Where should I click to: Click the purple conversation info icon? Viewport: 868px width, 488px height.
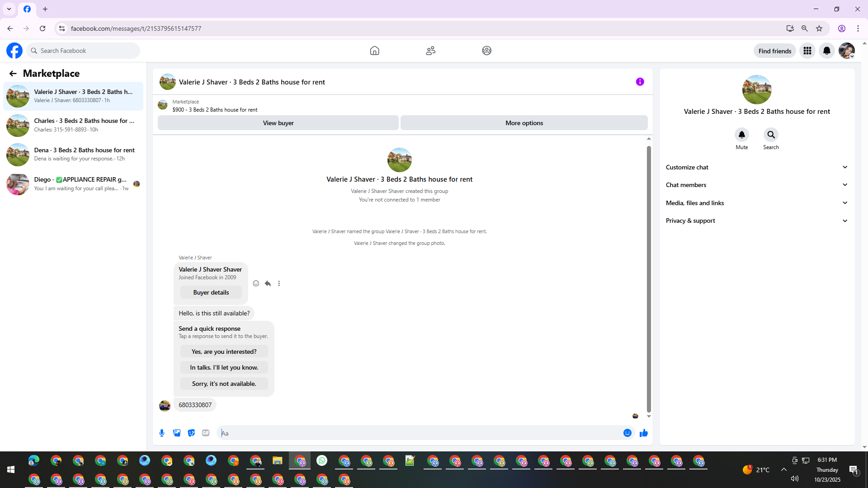pos(640,82)
